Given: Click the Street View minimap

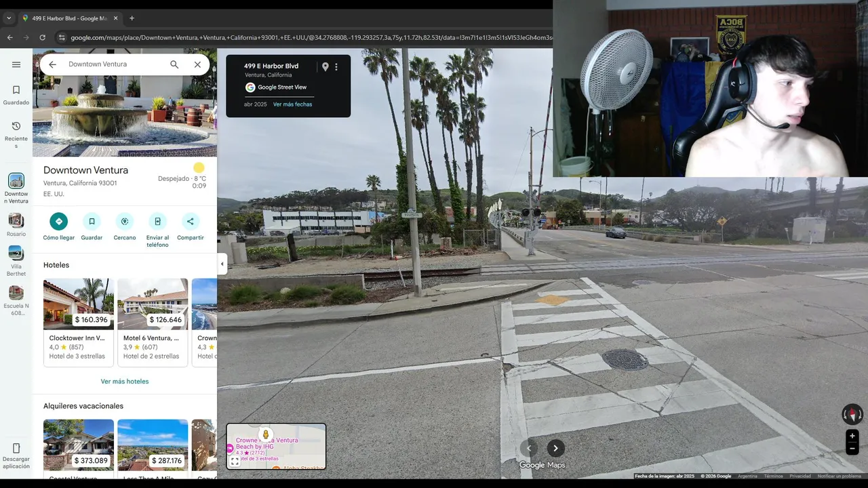Looking at the screenshot, I should coord(276,447).
